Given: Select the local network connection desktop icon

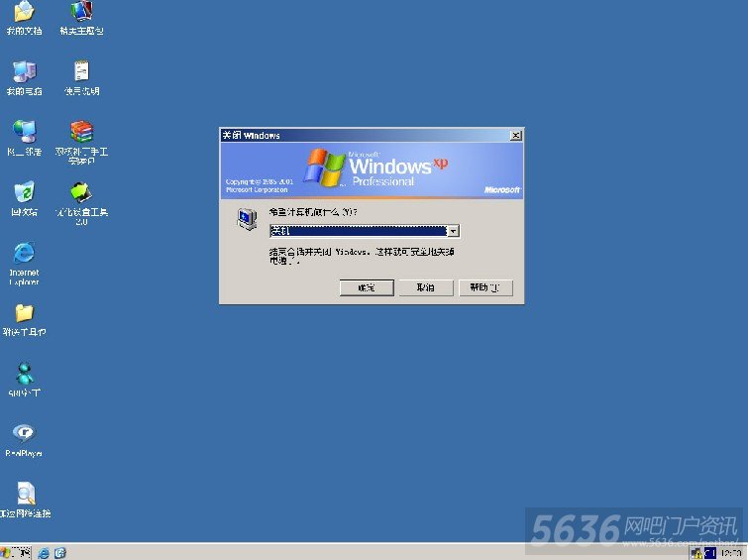Looking at the screenshot, I should pos(25,500).
